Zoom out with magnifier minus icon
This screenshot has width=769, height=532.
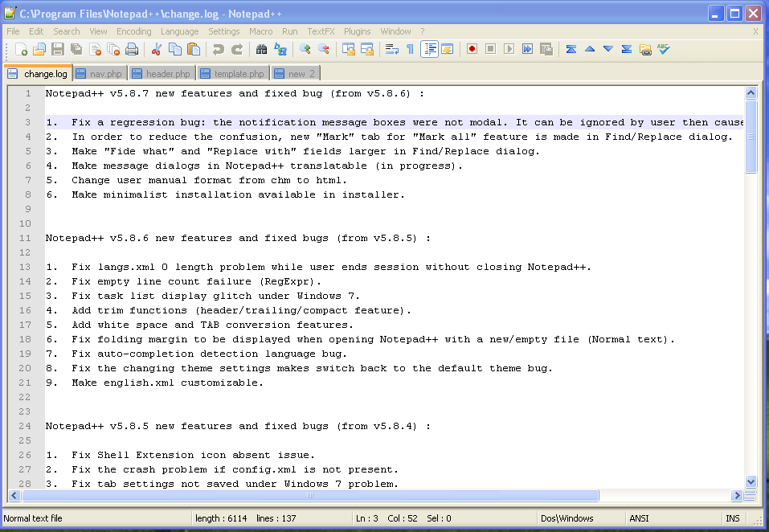[x=324, y=49]
